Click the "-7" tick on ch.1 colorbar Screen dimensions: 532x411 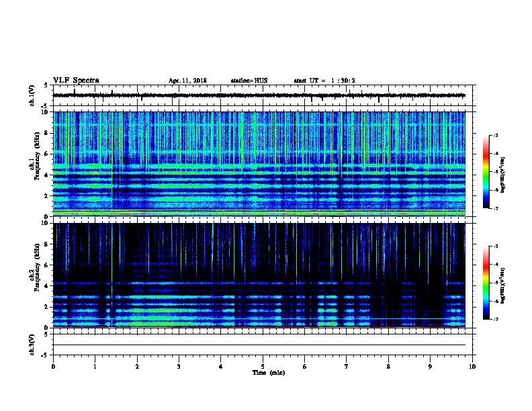495,208
